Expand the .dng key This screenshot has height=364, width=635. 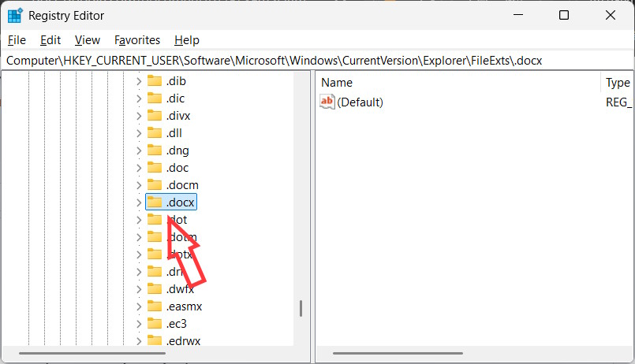click(139, 150)
